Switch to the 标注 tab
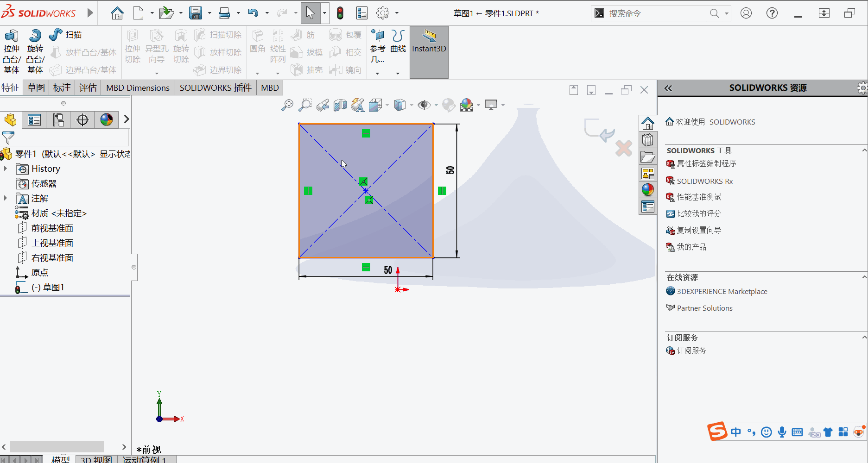Viewport: 868px width, 463px height. click(62, 88)
